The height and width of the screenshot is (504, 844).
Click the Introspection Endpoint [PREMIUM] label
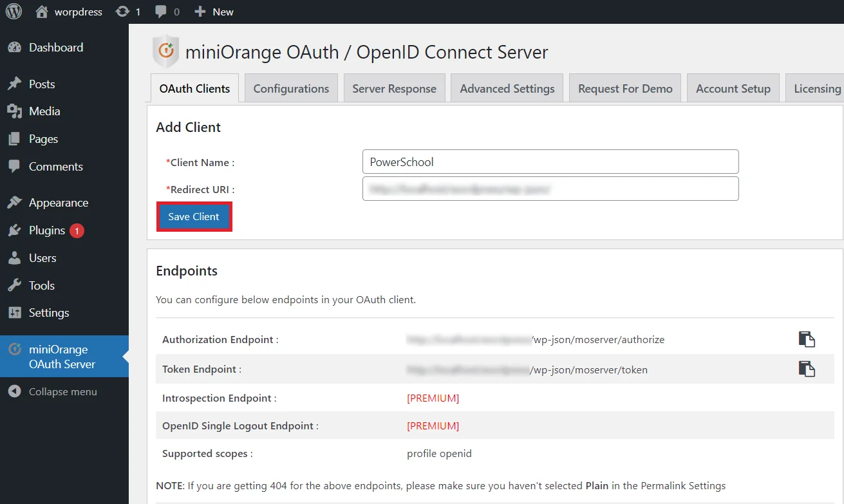(433, 398)
